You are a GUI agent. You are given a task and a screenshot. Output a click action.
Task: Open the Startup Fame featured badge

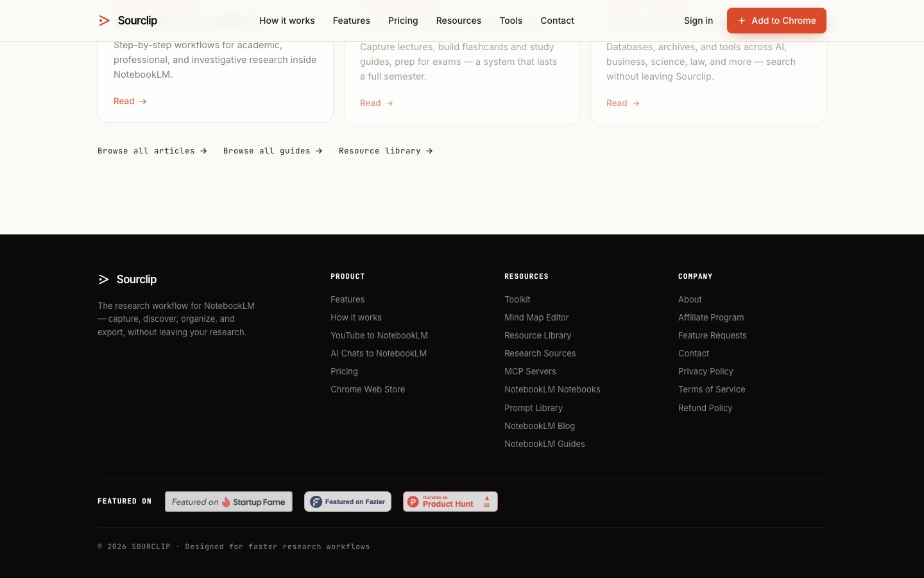(228, 502)
